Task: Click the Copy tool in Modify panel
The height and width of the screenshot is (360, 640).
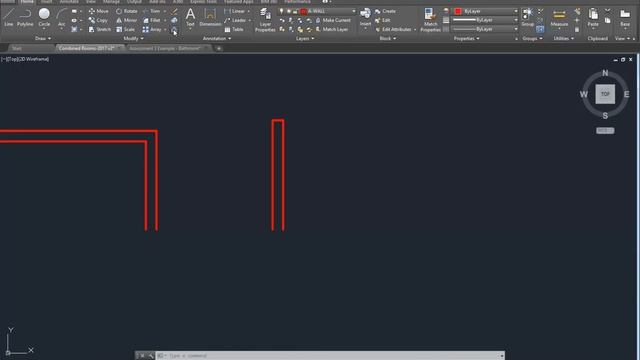Action: tap(98, 20)
